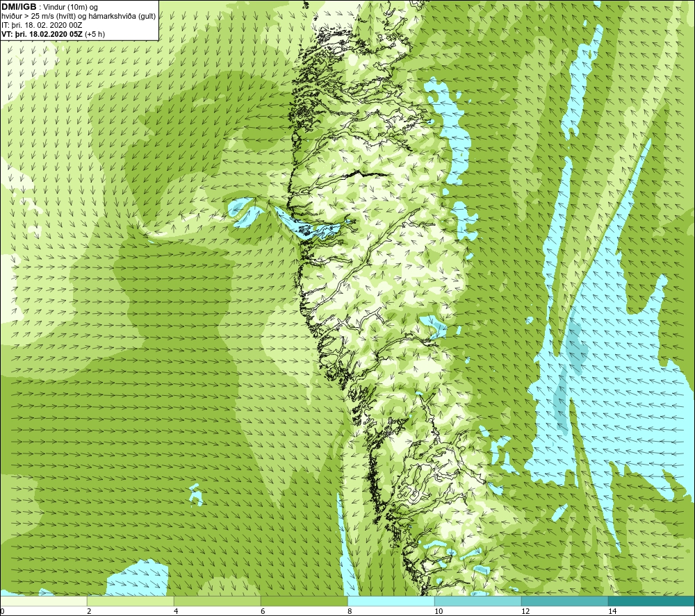Screen dimensions: 695x616
Task: Select the medium green 4–6 scale swatch
Action: 217,601
